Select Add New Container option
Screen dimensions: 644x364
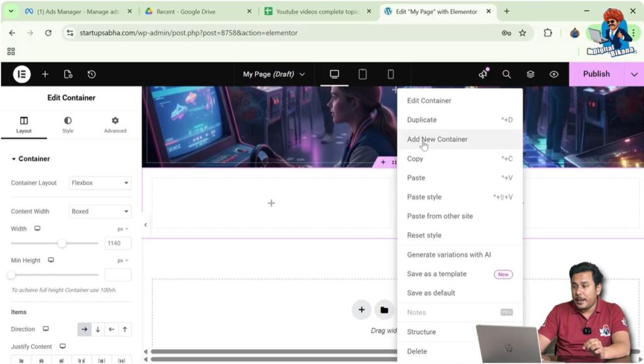click(437, 139)
